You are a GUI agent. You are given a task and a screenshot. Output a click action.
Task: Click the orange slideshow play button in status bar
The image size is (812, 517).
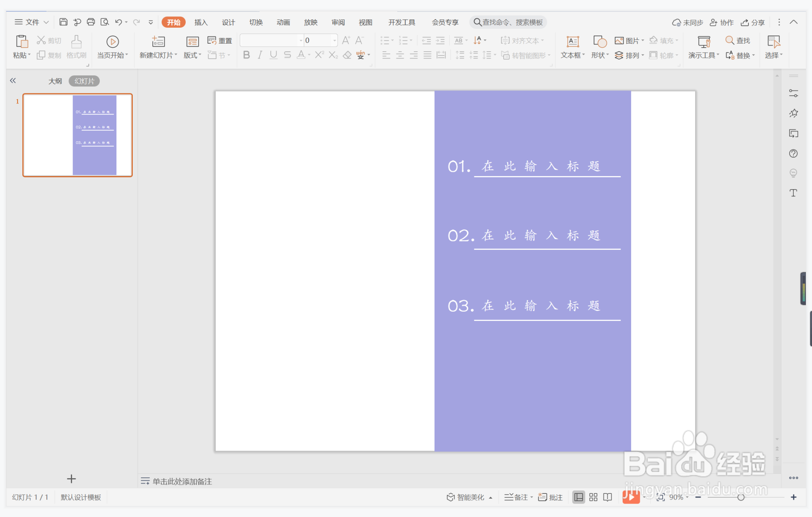coord(631,497)
